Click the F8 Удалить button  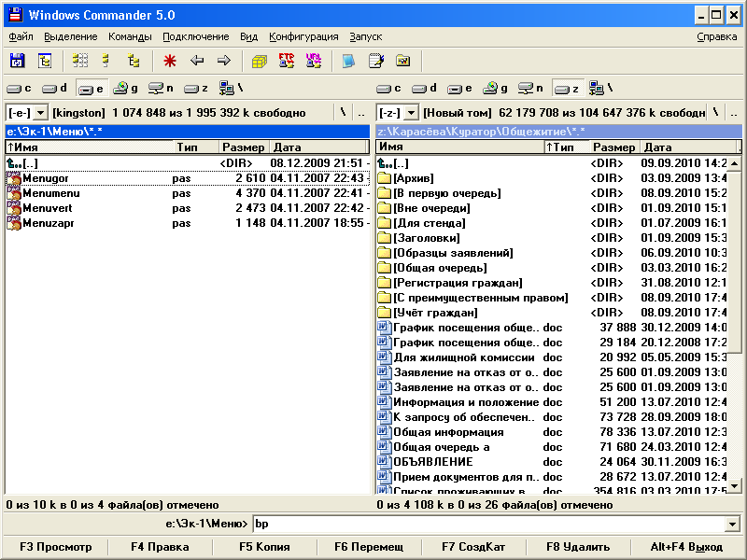[578, 547]
